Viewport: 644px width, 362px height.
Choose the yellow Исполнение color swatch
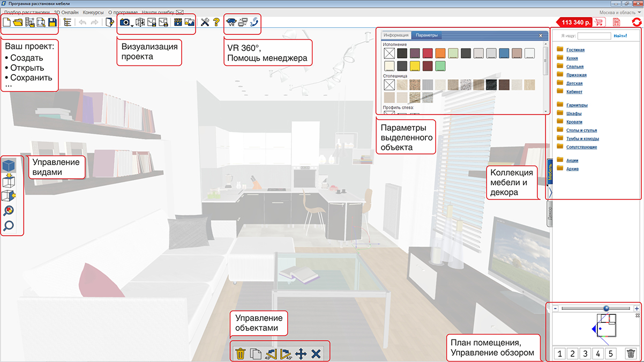tap(414, 66)
